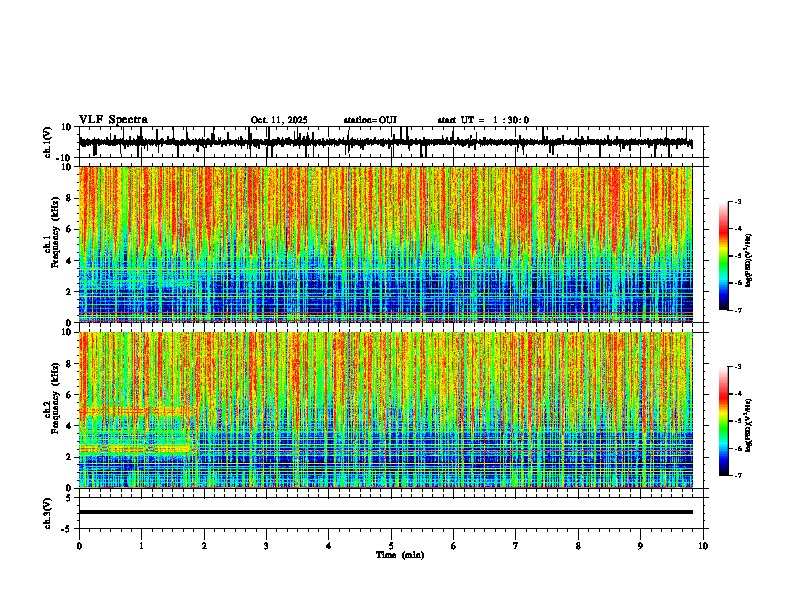This screenshot has width=792, height=612.
Task: Click time axis tick label "0"
Action: [x=79, y=546]
